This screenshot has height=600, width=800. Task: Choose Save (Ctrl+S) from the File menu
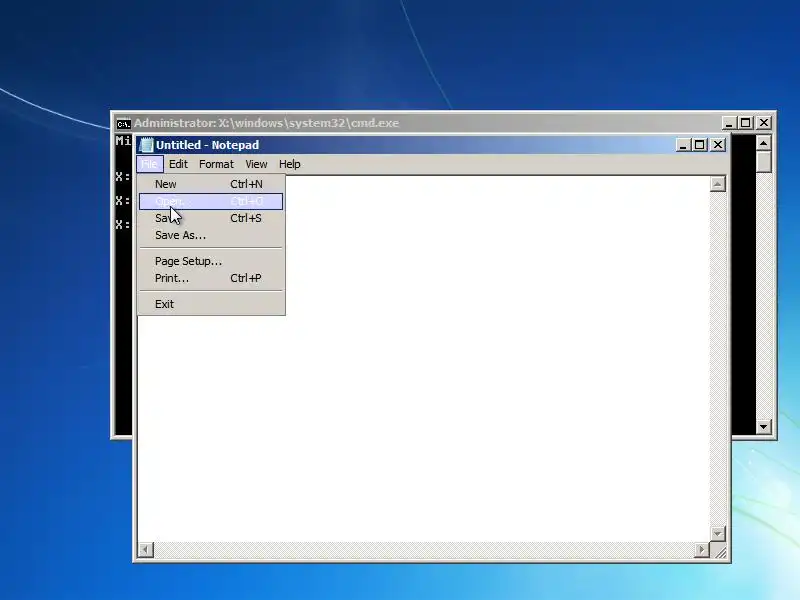[211, 218]
